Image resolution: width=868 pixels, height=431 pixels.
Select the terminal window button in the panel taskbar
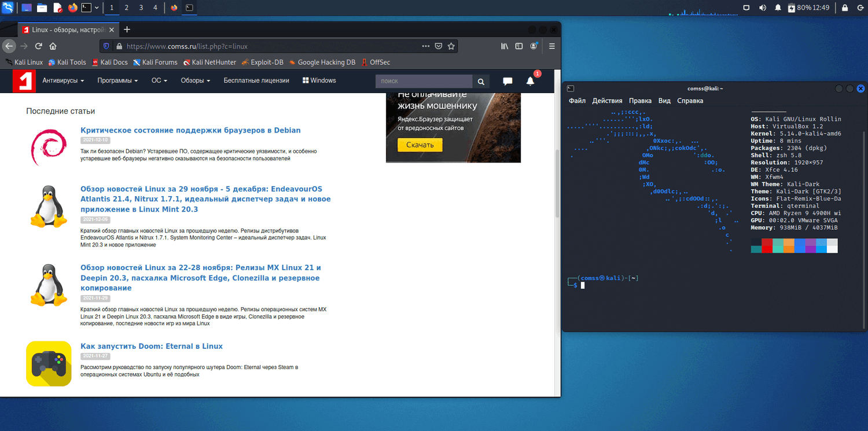(x=189, y=8)
